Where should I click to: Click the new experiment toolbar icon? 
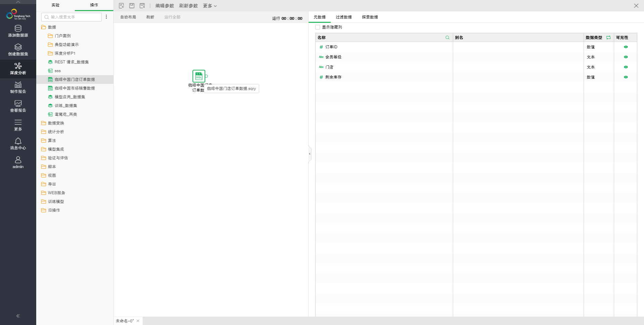coord(121,6)
